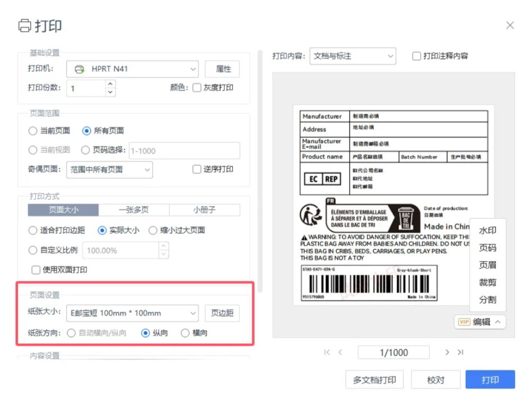Image resolution: width=532 pixels, height=405 pixels.
Task: Enable 灰度打印 grayscale checkbox
Action: [x=197, y=88]
